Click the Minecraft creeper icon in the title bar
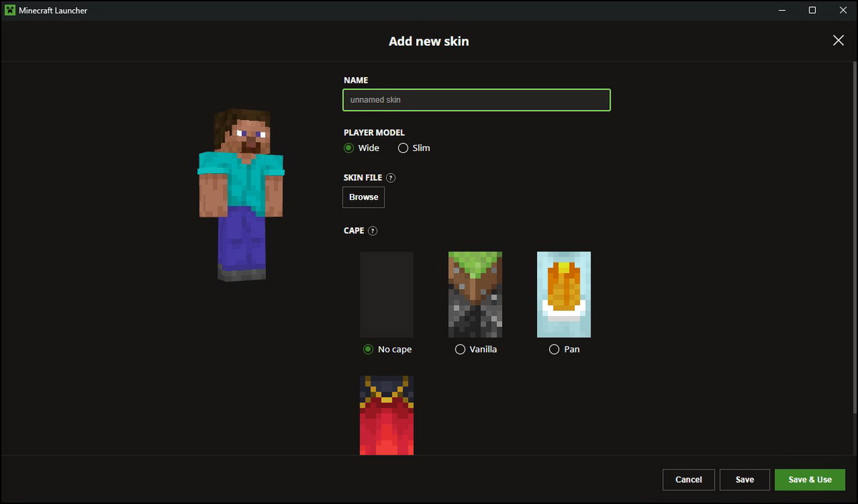The height and width of the screenshot is (504, 858). [x=9, y=10]
